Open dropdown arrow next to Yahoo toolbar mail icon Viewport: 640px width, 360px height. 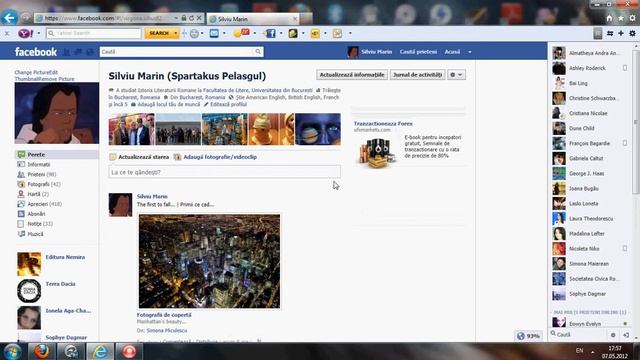pyautogui.click(x=224, y=33)
